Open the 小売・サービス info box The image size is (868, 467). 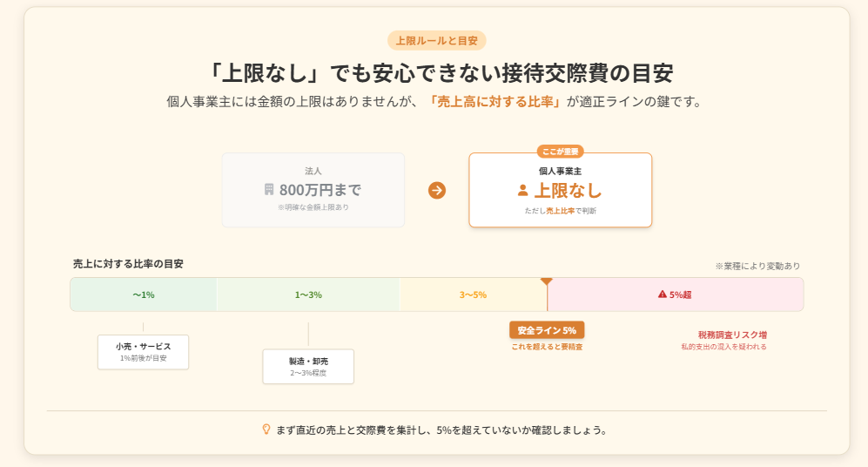pos(143,351)
